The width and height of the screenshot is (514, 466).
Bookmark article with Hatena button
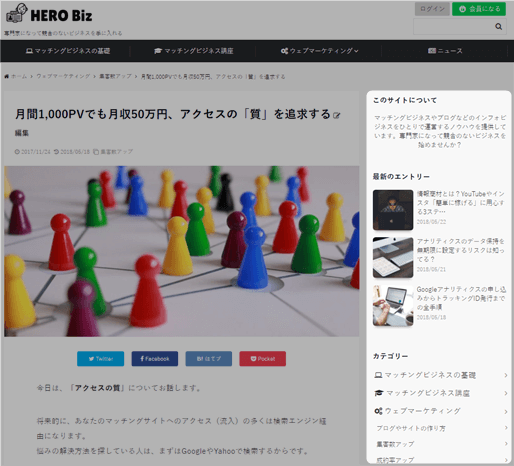click(209, 359)
